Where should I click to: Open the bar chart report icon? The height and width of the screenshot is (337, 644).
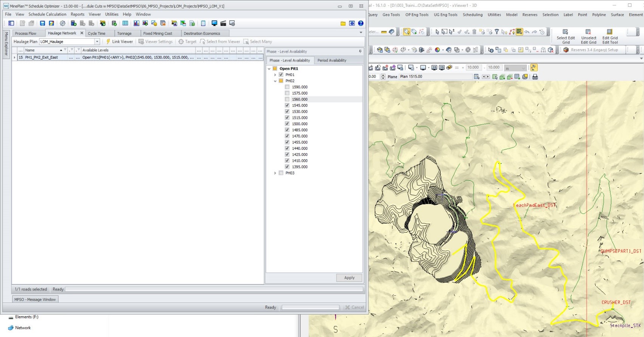pyautogui.click(x=136, y=23)
